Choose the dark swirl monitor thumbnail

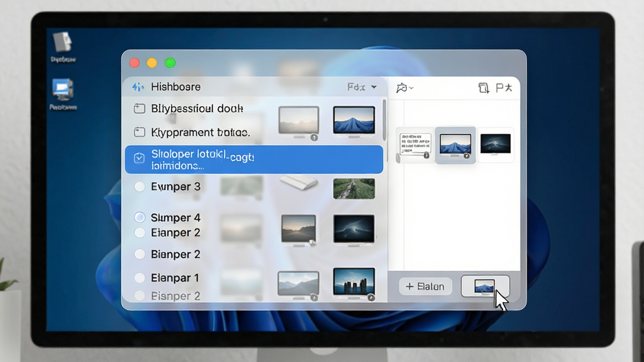coord(354,230)
